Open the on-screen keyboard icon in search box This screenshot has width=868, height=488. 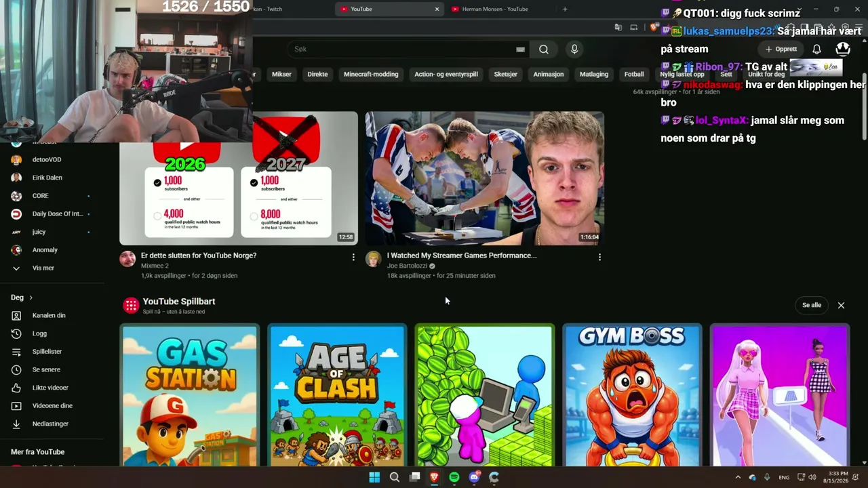click(x=520, y=49)
